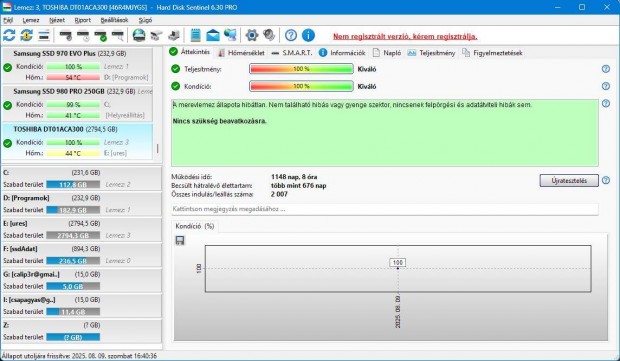Open the Nézet menu
This screenshot has height=361, width=620.
57,20
